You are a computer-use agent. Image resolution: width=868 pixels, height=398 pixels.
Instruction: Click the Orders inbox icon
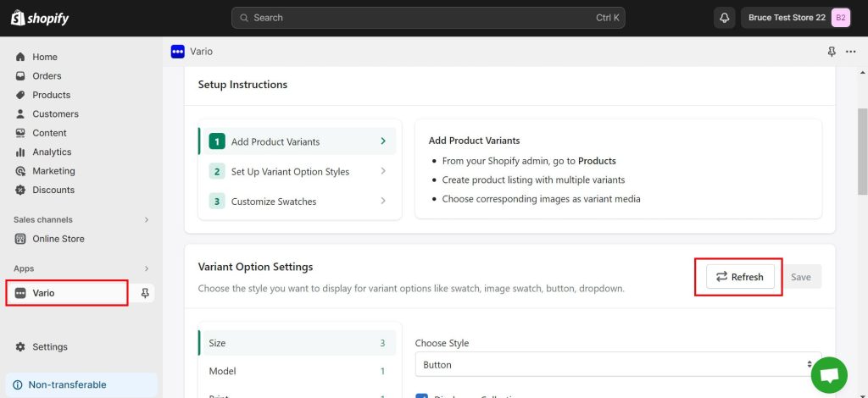click(20, 75)
